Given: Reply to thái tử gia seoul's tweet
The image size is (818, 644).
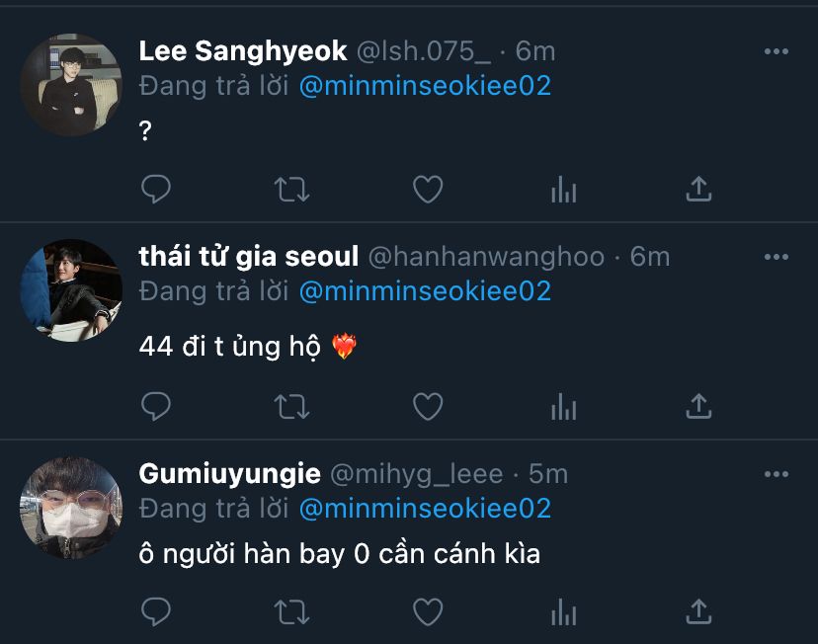Looking at the screenshot, I should click(156, 405).
